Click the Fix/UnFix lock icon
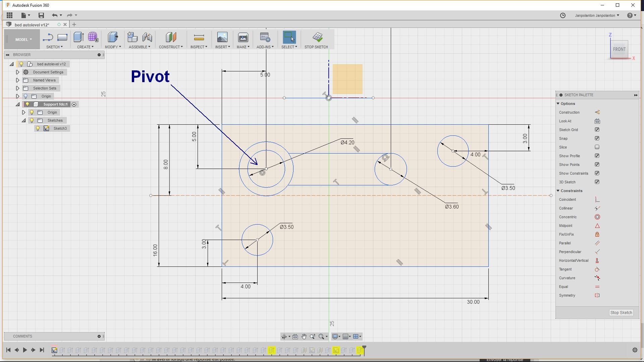644x362 pixels. (x=597, y=235)
